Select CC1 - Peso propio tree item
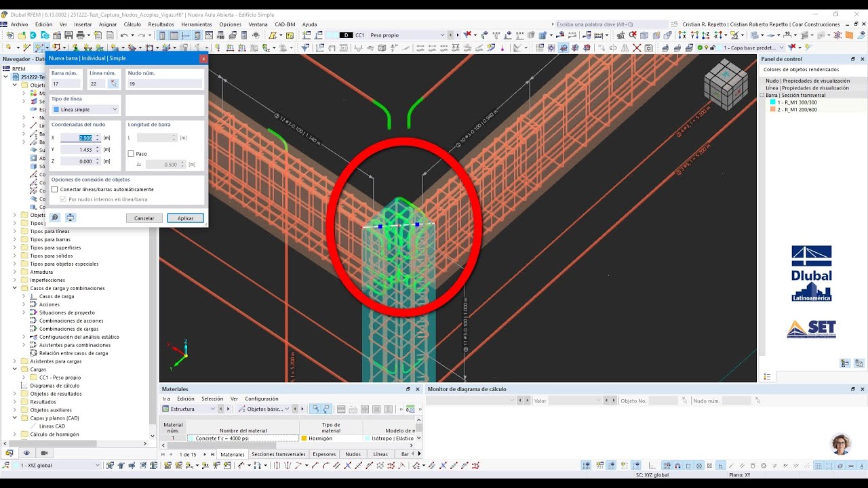Viewport: 868px width, 488px height. [60, 378]
